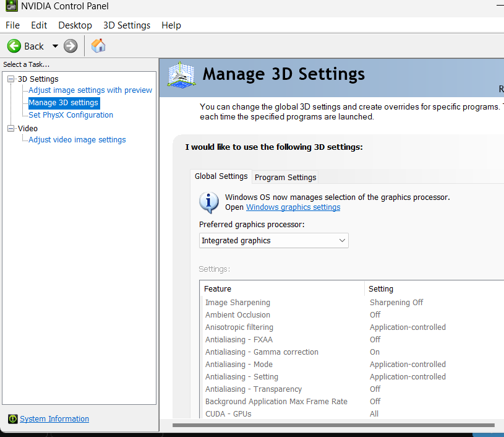Click the NVIDIA Control Panel title icon
This screenshot has height=437, width=504.
pos(12,6)
